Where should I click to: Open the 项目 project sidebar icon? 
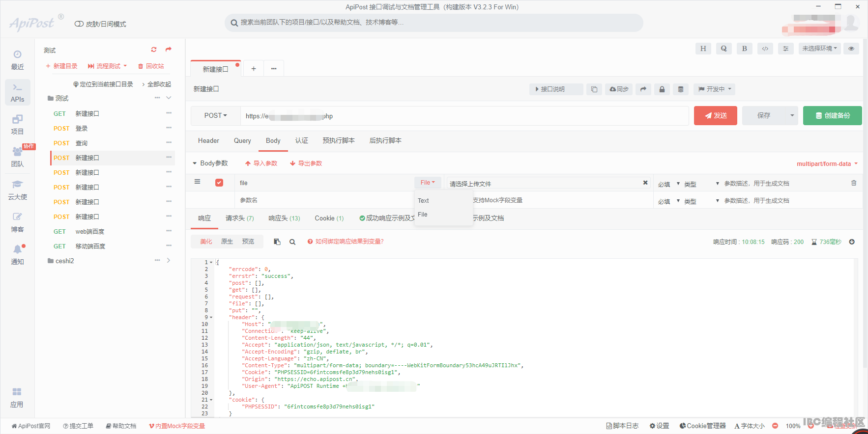[17, 125]
